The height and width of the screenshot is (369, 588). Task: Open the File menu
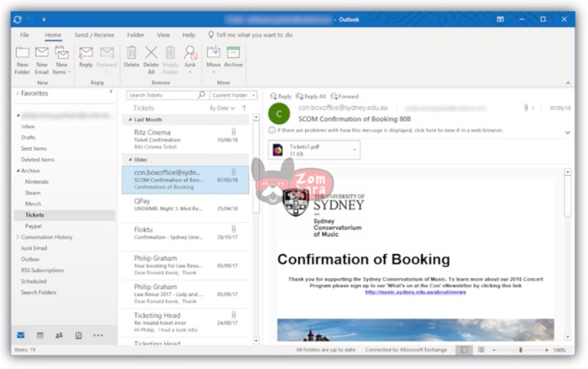point(24,34)
